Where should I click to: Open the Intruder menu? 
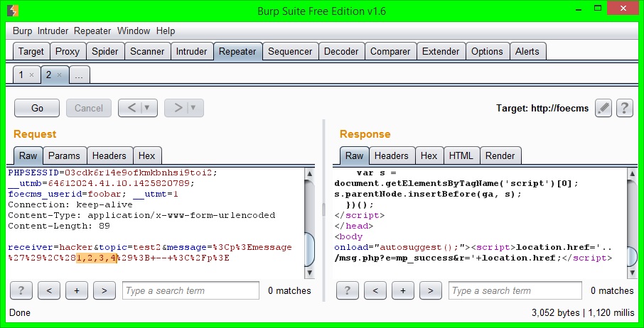53,31
